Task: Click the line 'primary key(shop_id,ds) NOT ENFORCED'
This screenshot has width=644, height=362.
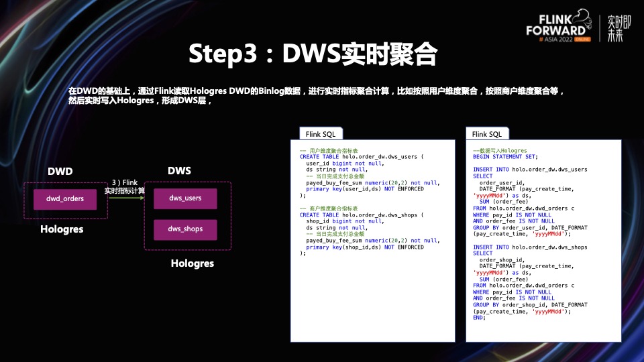Action: [365, 247]
